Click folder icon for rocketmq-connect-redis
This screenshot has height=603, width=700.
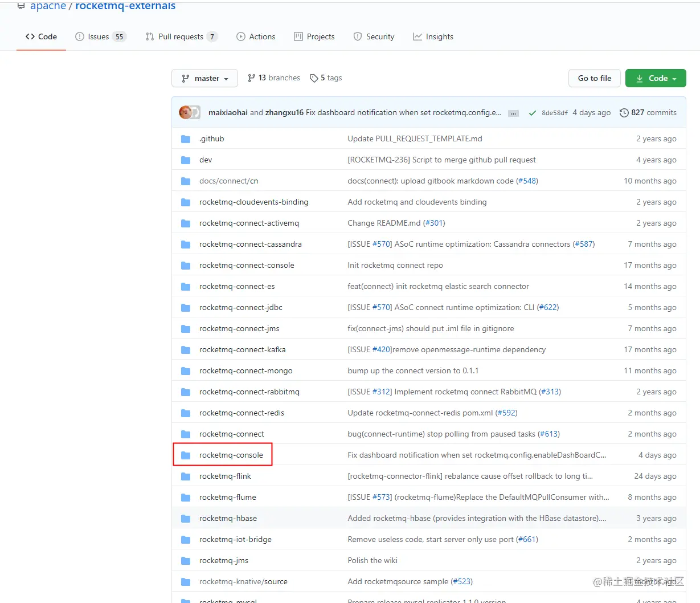click(186, 413)
